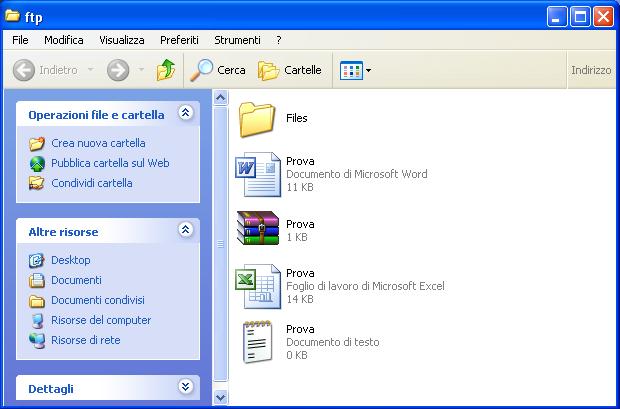620x409 pixels.
Task: Click the Pubblica cartella sul Web icon
Action: pyautogui.click(x=37, y=163)
